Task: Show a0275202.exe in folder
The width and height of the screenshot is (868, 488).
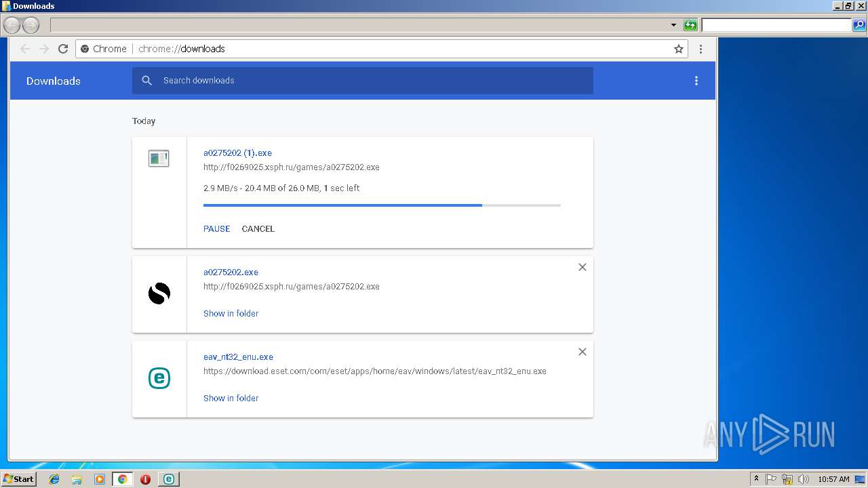Action: click(231, 314)
